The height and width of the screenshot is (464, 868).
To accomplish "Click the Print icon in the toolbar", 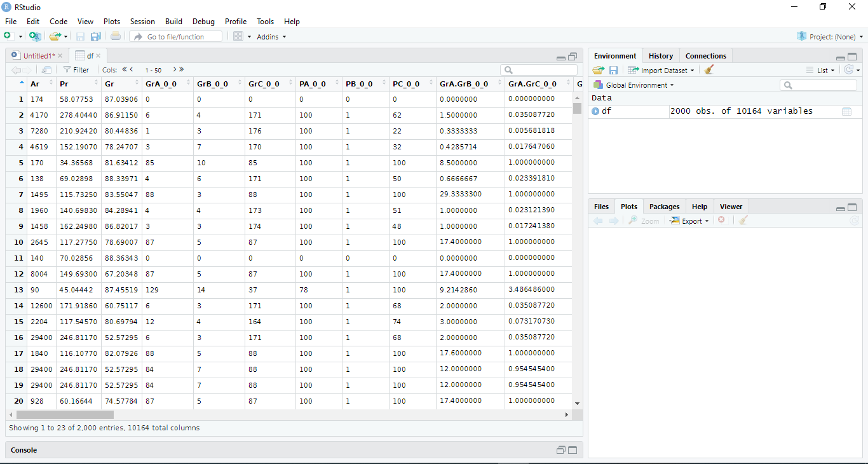I will coord(116,36).
